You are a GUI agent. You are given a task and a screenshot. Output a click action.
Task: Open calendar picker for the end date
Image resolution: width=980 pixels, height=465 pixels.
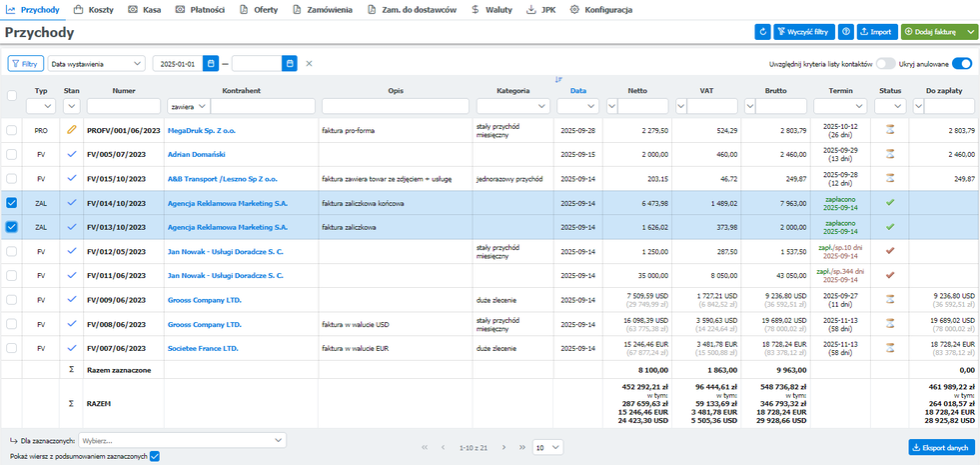(x=290, y=64)
